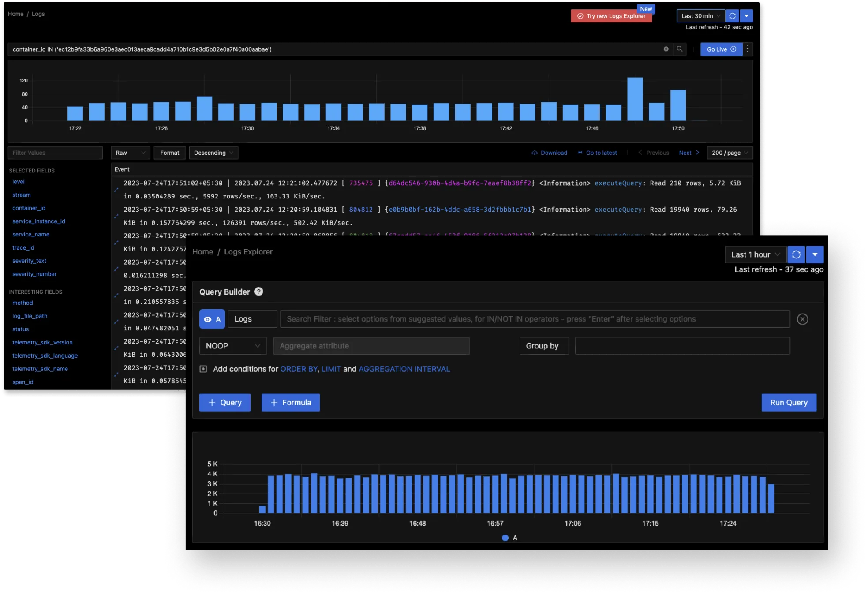Click the search magnifier icon in Logs window
The width and height of the screenshot is (868, 595).
point(679,49)
